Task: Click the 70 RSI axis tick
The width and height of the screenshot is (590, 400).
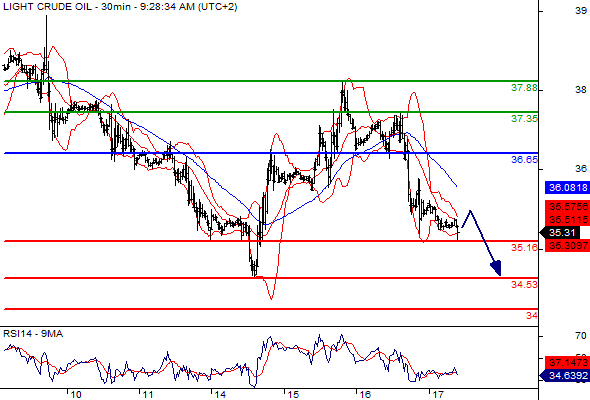Action: 581,336
